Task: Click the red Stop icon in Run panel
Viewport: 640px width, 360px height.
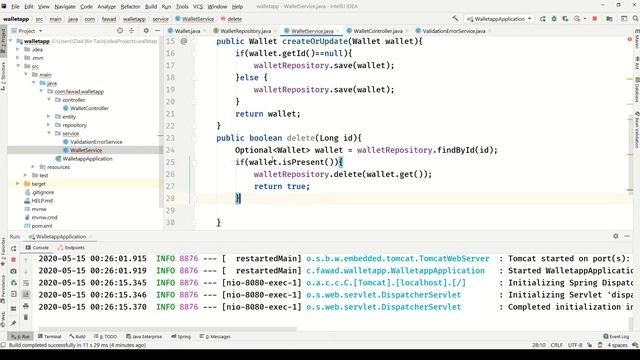Action: [x=13, y=260]
